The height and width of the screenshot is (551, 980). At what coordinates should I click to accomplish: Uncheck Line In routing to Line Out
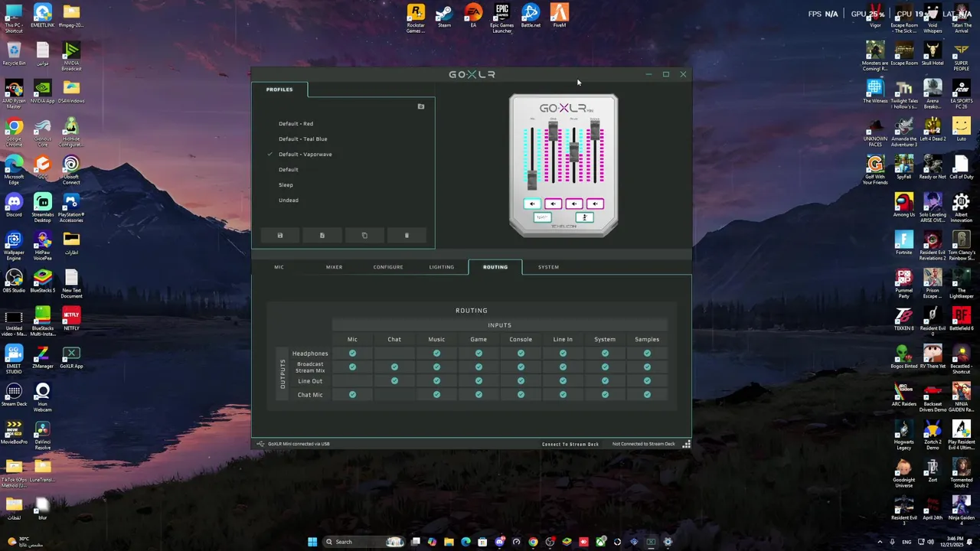click(x=563, y=381)
